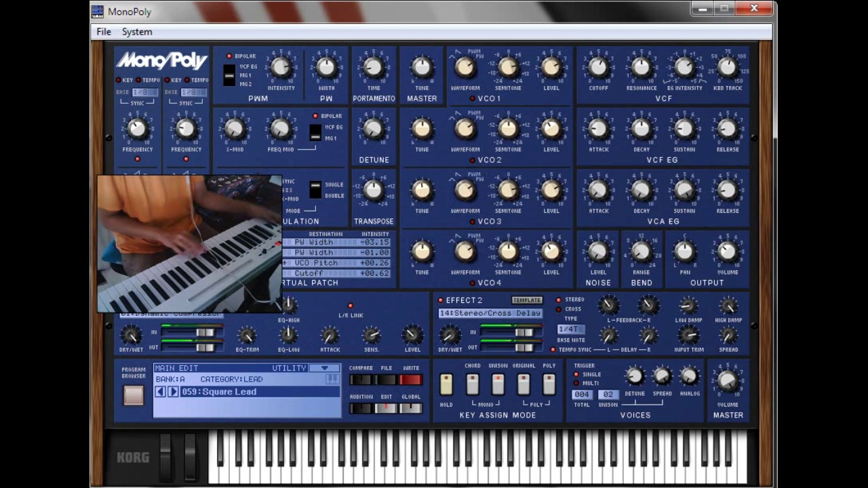This screenshot has height=488, width=868.
Task: Toggle the VCO 3 enable LED
Action: tap(473, 221)
